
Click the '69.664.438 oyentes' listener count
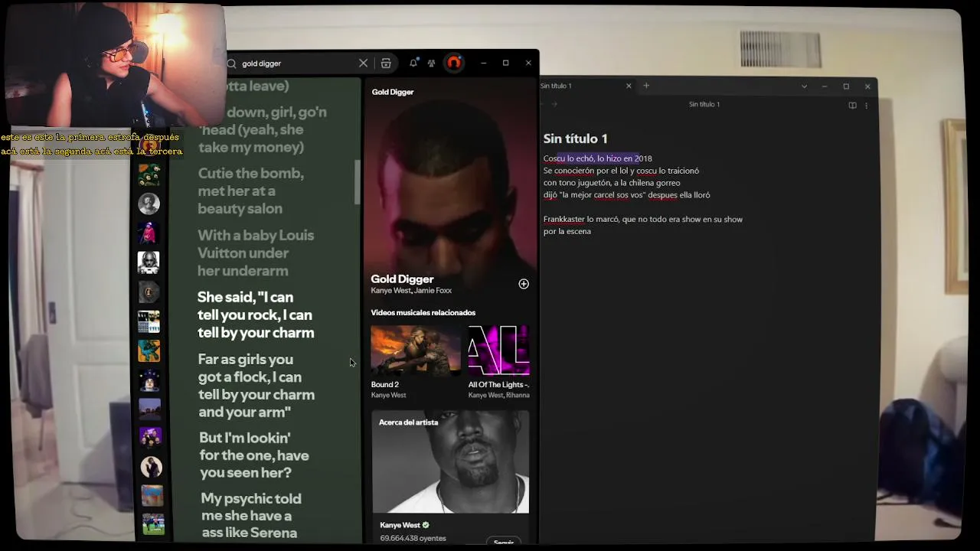(413, 538)
